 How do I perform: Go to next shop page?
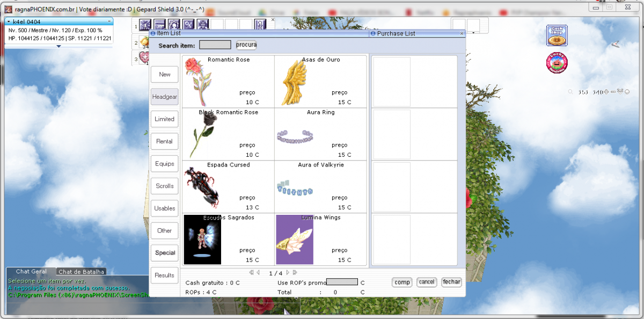tap(288, 273)
